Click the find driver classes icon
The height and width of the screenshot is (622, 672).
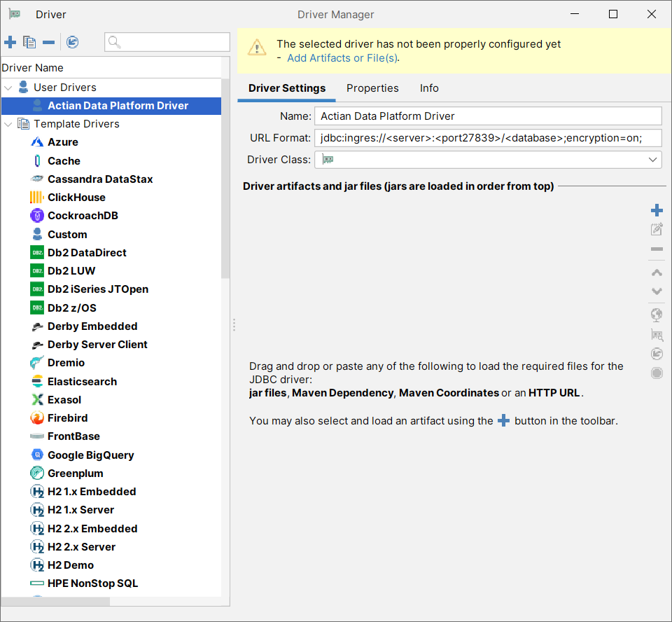coord(657,335)
